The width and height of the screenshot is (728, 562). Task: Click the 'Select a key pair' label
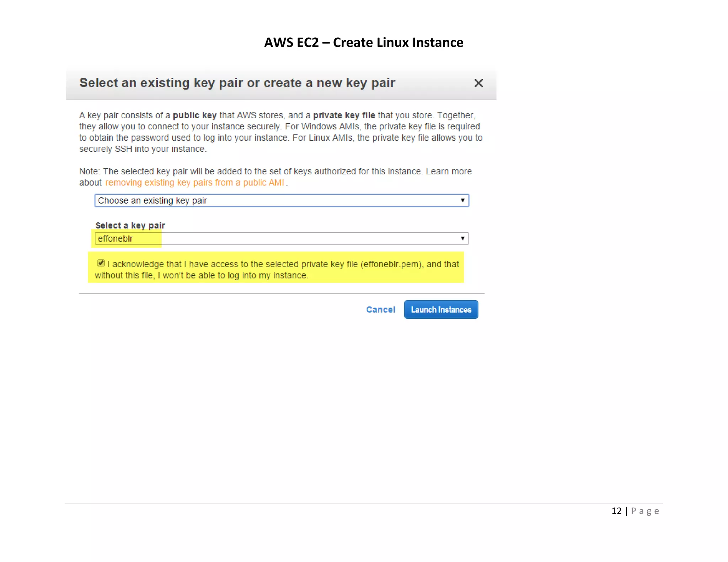click(x=130, y=226)
